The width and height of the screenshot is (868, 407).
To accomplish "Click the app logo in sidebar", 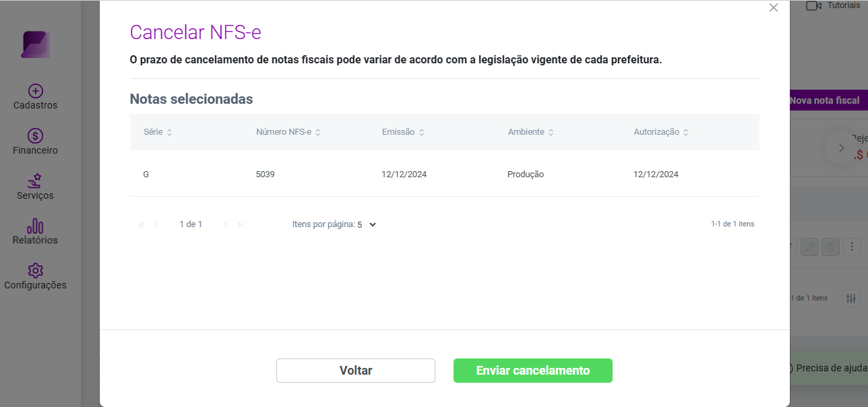I will coord(36,44).
